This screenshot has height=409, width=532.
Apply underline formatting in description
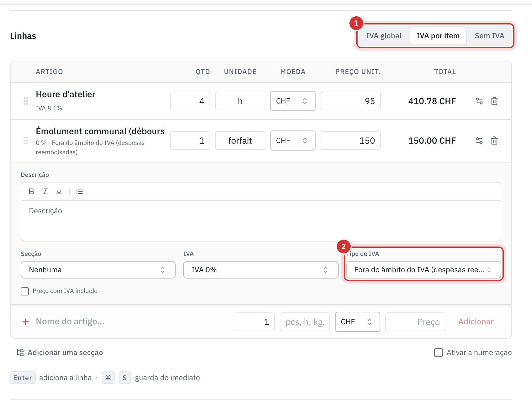(x=59, y=191)
